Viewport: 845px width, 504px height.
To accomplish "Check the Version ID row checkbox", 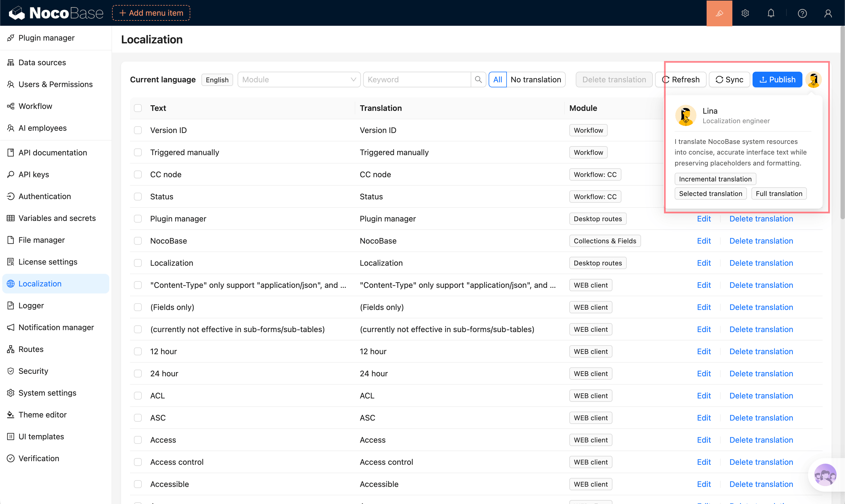I will pos(138,130).
